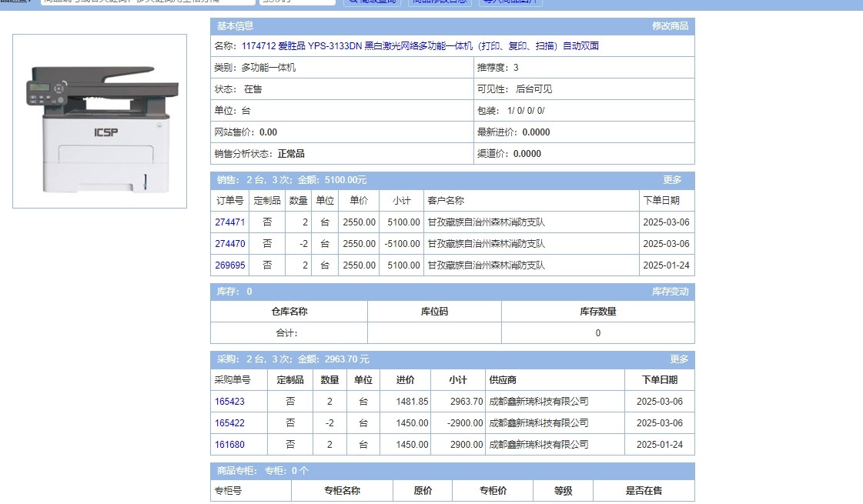Select the 状态: 在售 cell

[342, 89]
